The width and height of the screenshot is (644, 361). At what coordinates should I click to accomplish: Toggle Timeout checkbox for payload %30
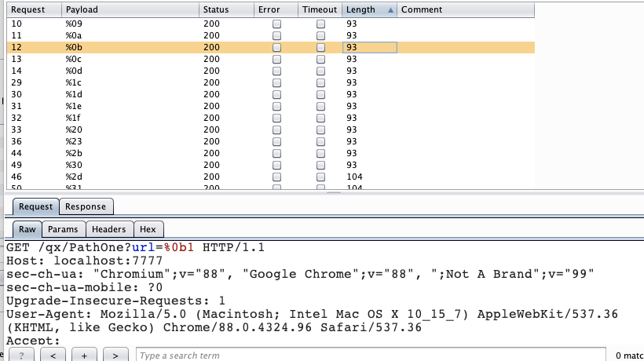click(x=320, y=165)
